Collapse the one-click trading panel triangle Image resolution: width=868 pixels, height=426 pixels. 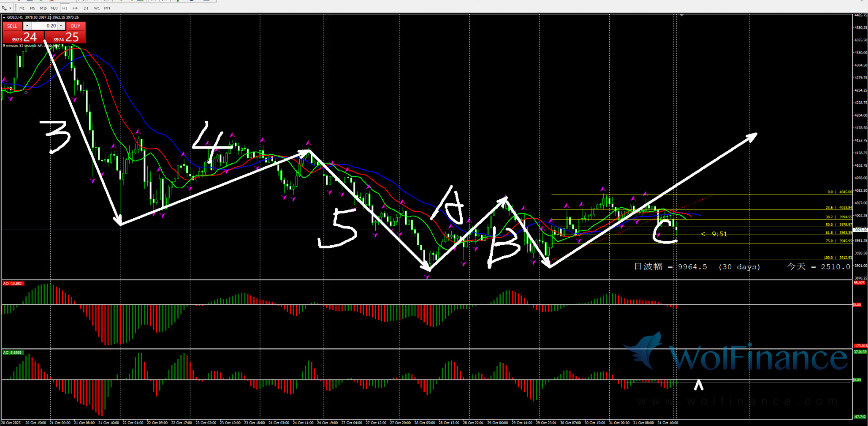(x=4, y=17)
